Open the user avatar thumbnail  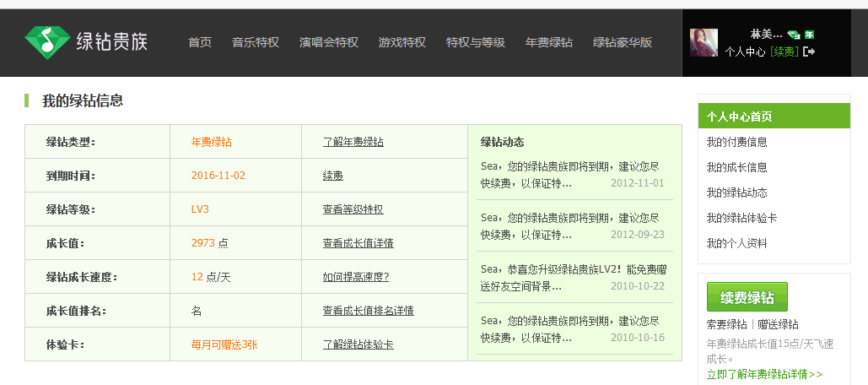coord(704,43)
